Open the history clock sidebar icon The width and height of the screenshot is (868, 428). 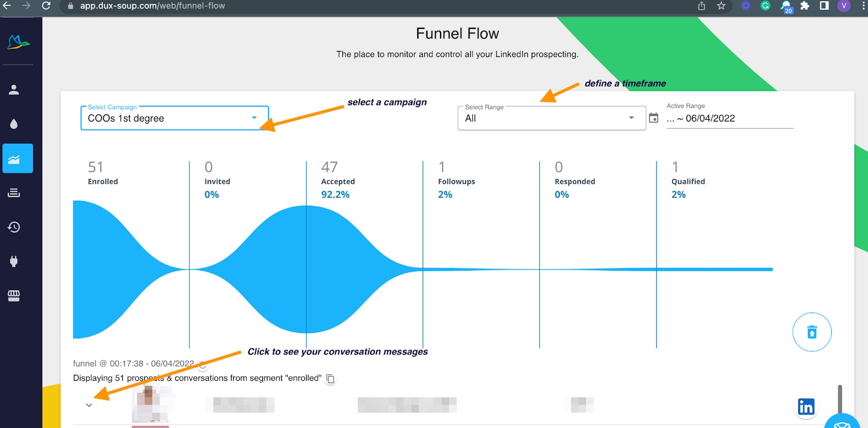14,227
